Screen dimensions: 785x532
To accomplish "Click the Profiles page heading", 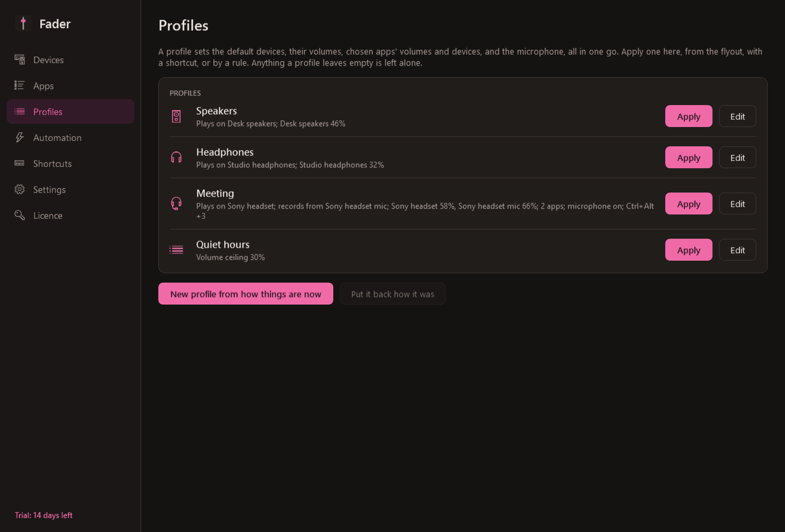I will coord(183,25).
